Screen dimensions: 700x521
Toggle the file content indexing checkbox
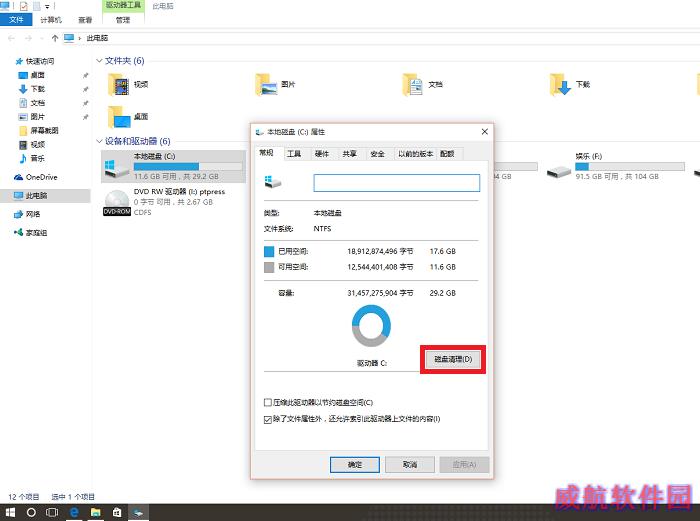coord(268,419)
